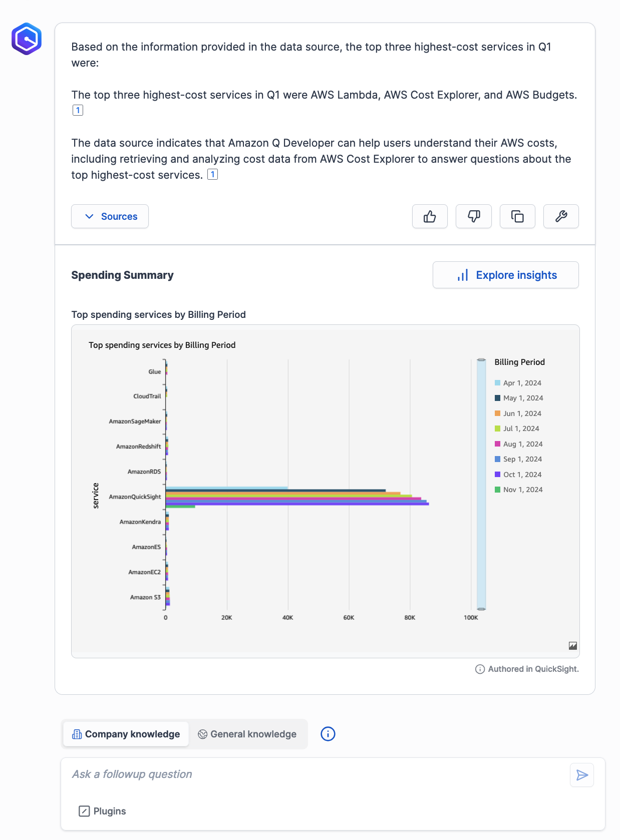Click AmazonRDS axis label
The image size is (620, 840).
[144, 472]
